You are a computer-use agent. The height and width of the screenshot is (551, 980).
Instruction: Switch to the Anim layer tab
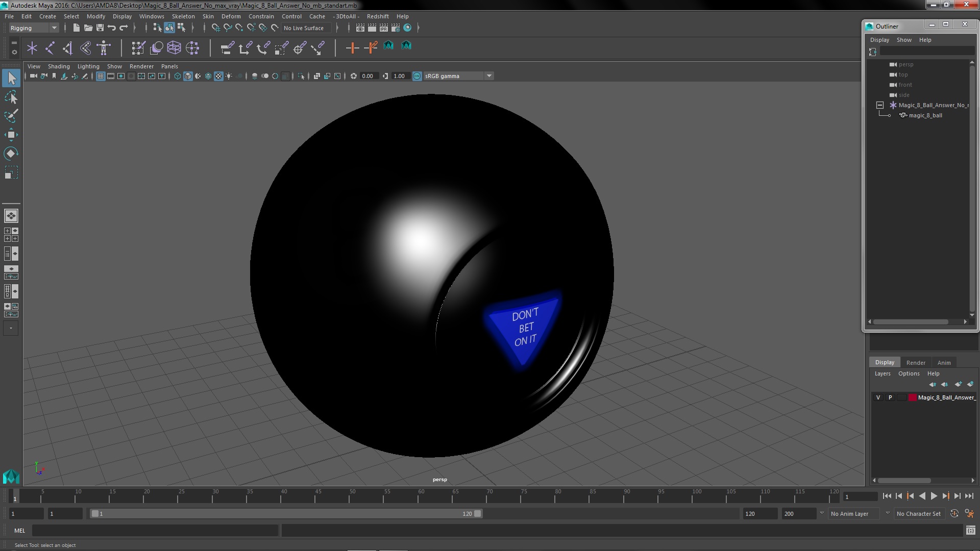pos(944,362)
